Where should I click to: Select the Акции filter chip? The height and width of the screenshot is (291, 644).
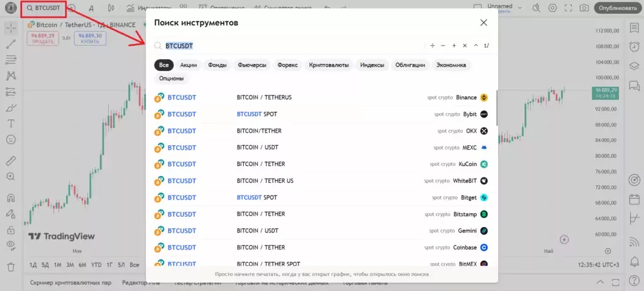(x=189, y=65)
